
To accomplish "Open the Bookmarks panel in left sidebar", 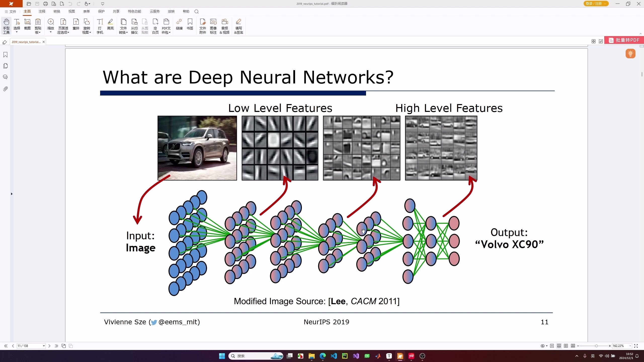I will coord(5,55).
